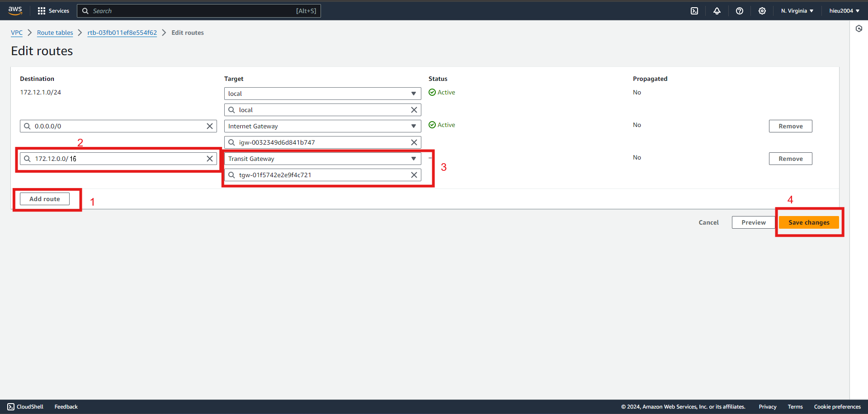Expand the Transit Gateway target dropdown
This screenshot has height=414, width=868.
[323, 159]
